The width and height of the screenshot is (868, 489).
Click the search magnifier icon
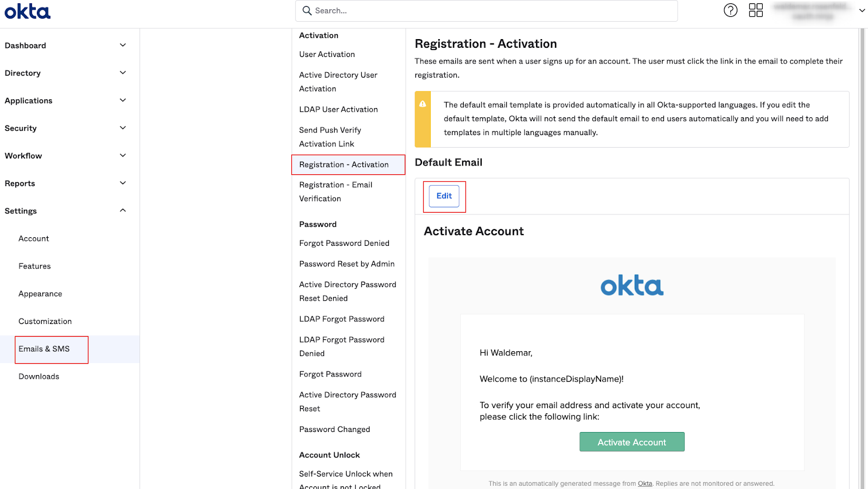pos(307,10)
